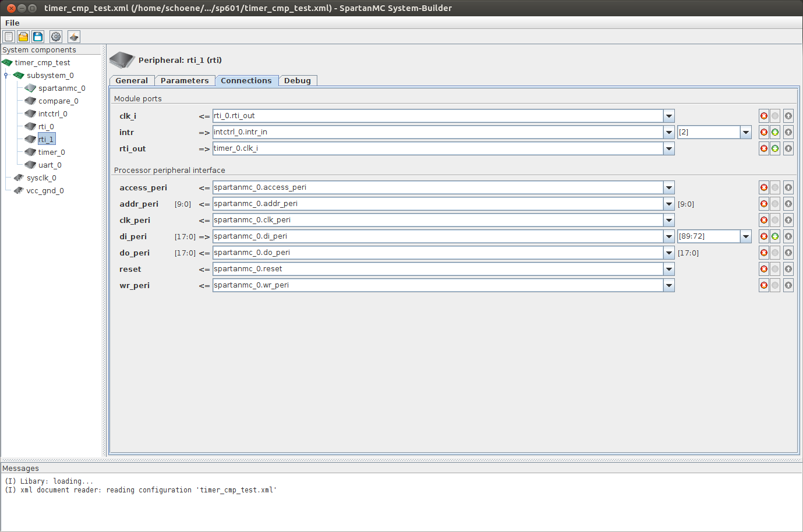Open the addr_peri connection dropdown
This screenshot has height=532, width=803.
pyautogui.click(x=669, y=204)
